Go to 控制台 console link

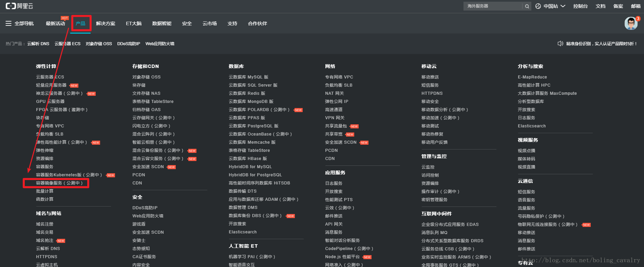pyautogui.click(x=581, y=6)
